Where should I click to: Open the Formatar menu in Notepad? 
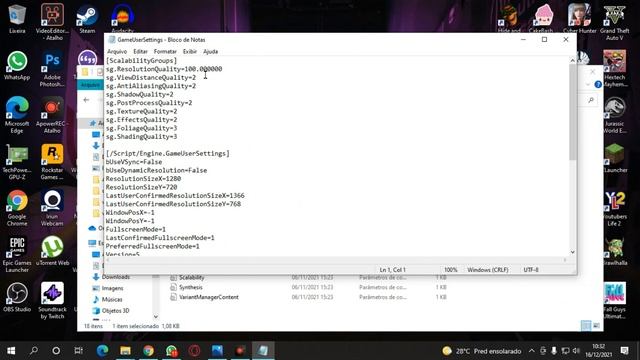tap(165, 51)
